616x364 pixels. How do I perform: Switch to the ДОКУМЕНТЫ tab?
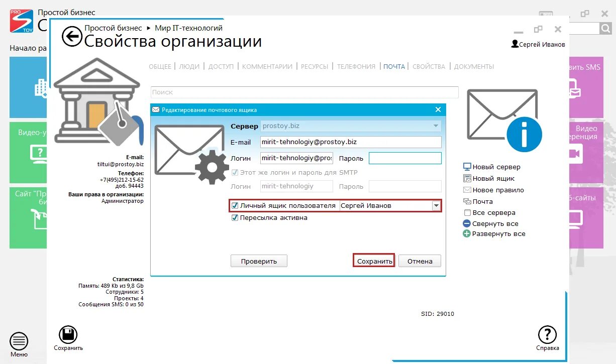474,66
